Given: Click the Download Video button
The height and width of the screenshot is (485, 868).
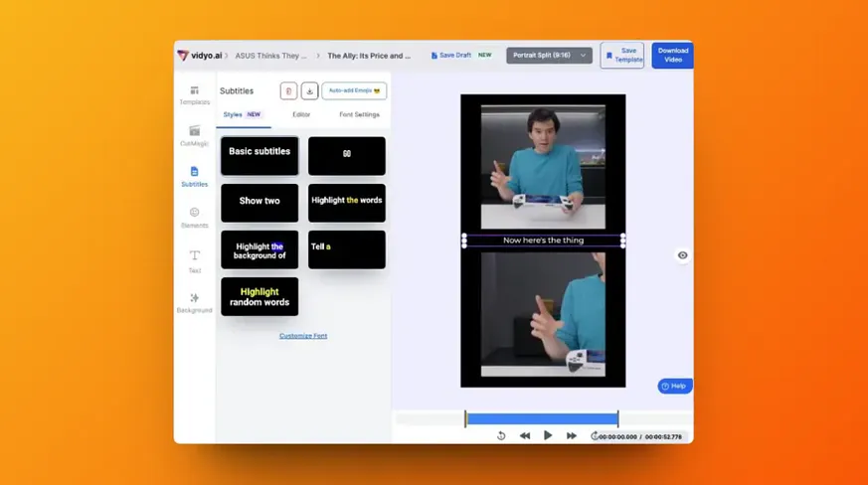Looking at the screenshot, I should (x=672, y=56).
